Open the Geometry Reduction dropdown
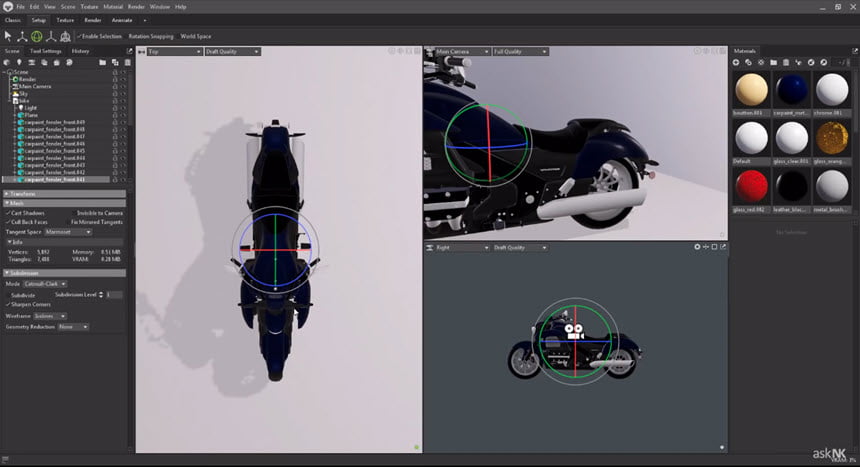The height and width of the screenshot is (467, 860). tap(73, 327)
